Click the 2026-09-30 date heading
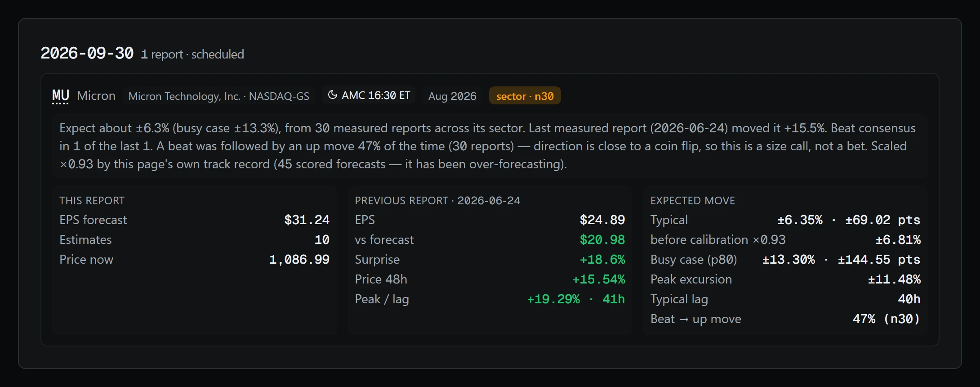The height and width of the screenshot is (387, 980). 87,54
